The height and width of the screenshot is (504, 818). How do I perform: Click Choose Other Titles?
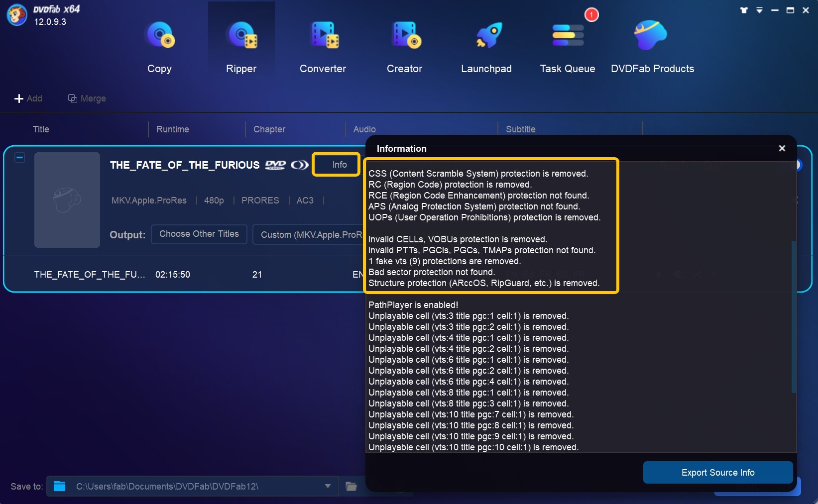coord(199,234)
